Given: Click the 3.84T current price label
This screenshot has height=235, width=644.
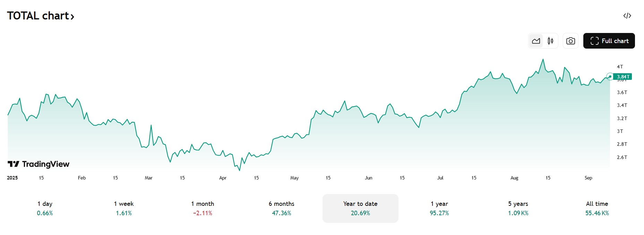Looking at the screenshot, I should tap(622, 77).
